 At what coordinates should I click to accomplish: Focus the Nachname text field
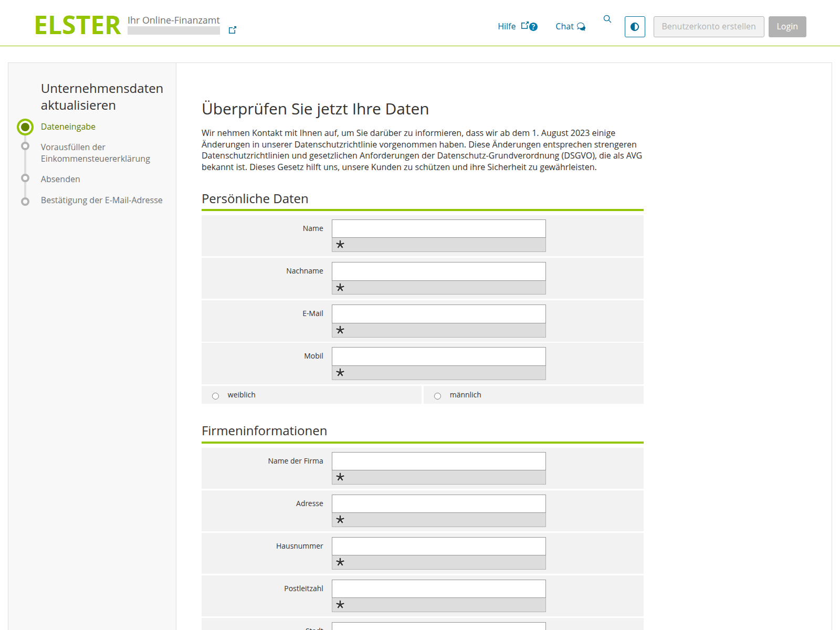click(x=438, y=271)
